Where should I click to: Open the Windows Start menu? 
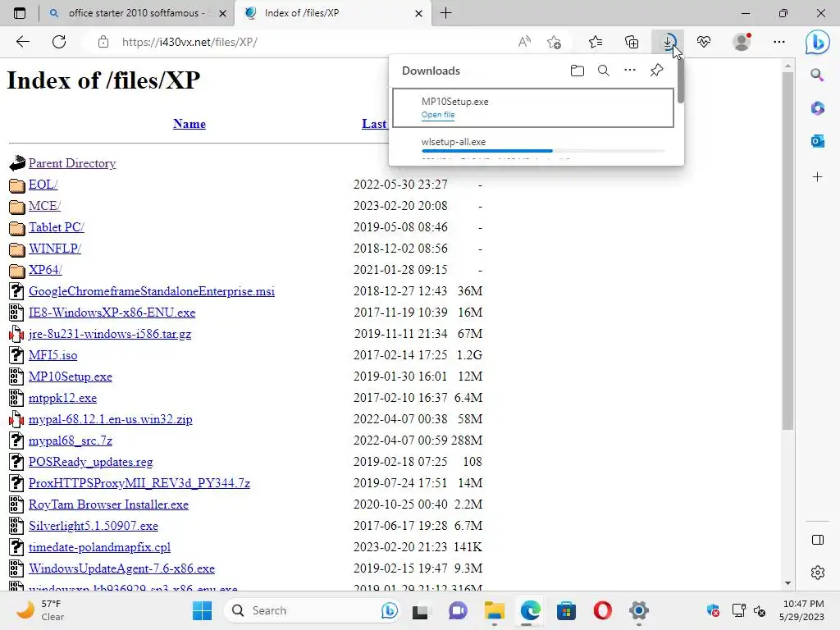click(202, 610)
